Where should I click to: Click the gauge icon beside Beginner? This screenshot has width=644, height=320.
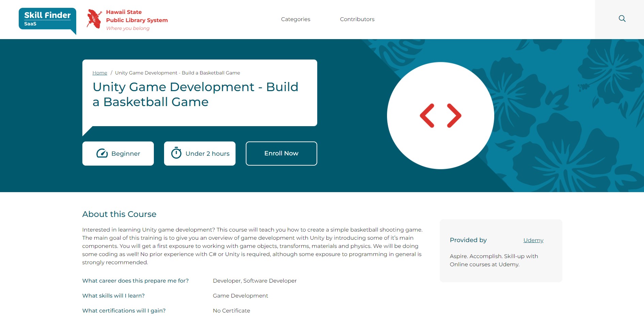(x=102, y=153)
